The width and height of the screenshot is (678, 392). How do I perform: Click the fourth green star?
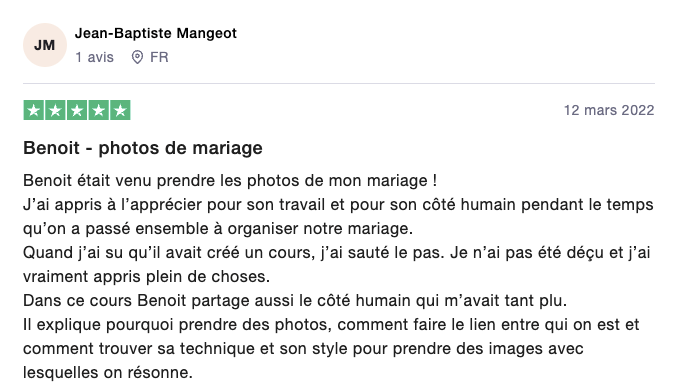99,110
